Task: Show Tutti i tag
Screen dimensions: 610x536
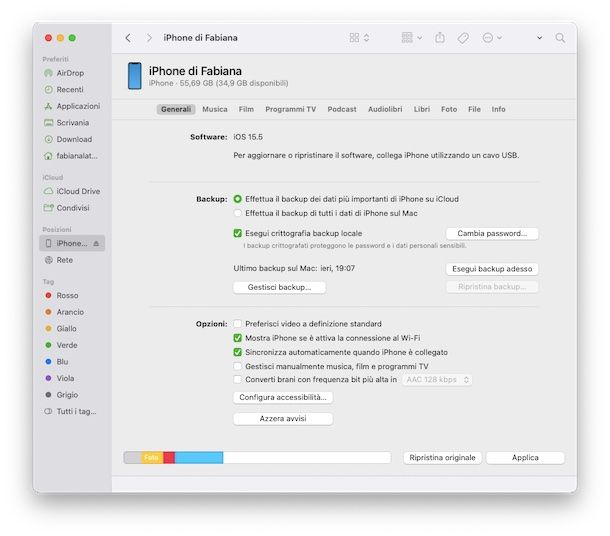Action: (70, 412)
